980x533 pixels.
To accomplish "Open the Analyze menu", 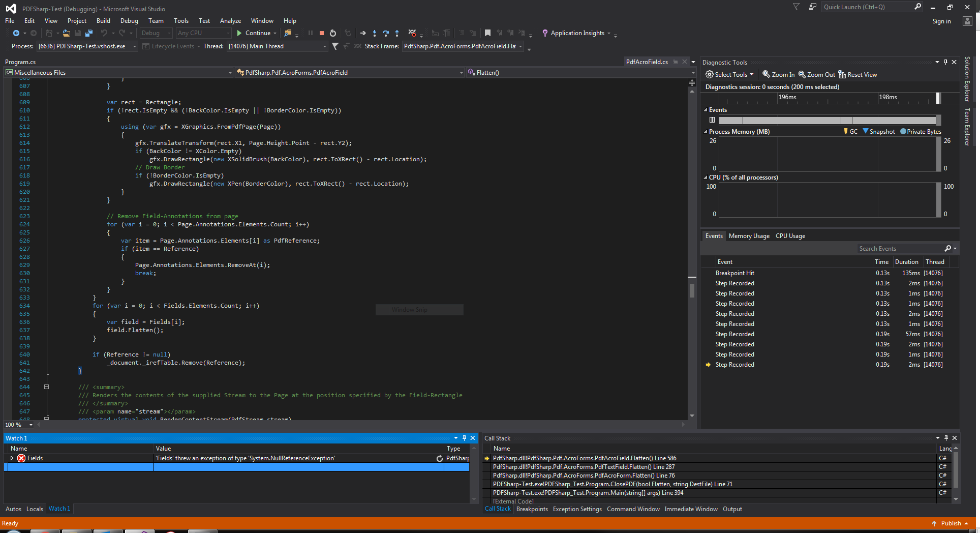I will 230,21.
